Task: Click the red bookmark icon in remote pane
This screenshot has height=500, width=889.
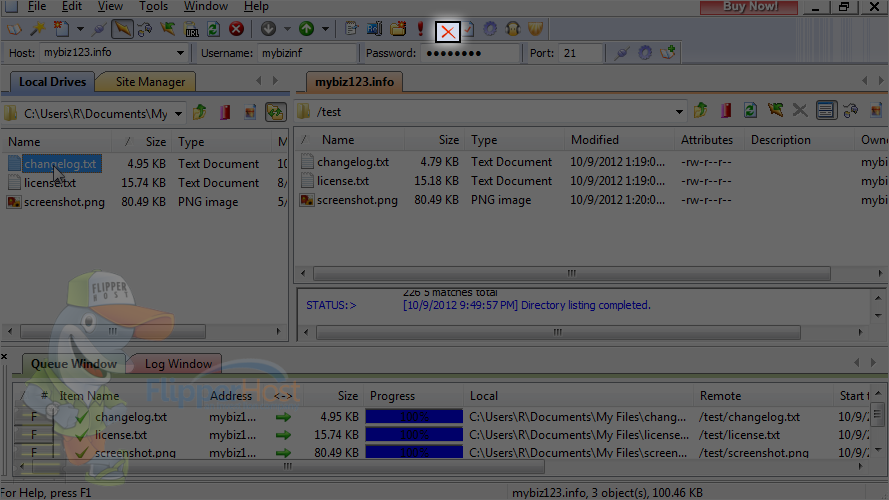Action: (x=726, y=111)
